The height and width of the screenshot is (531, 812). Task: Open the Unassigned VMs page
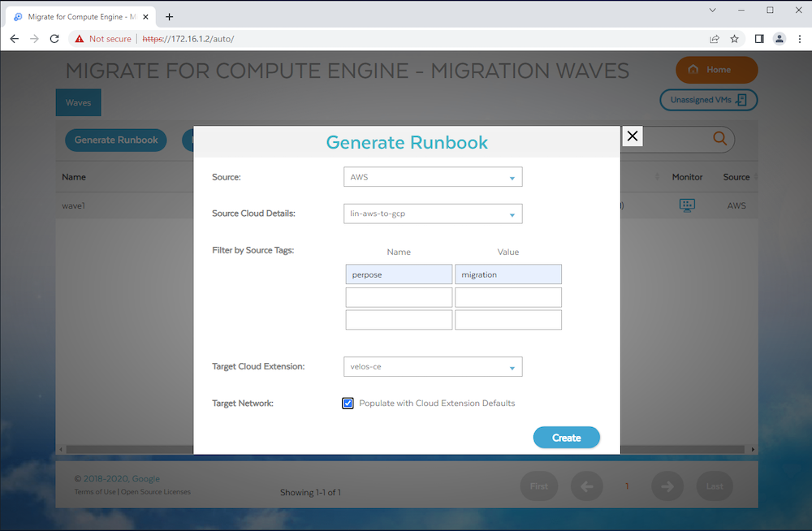pyautogui.click(x=708, y=100)
